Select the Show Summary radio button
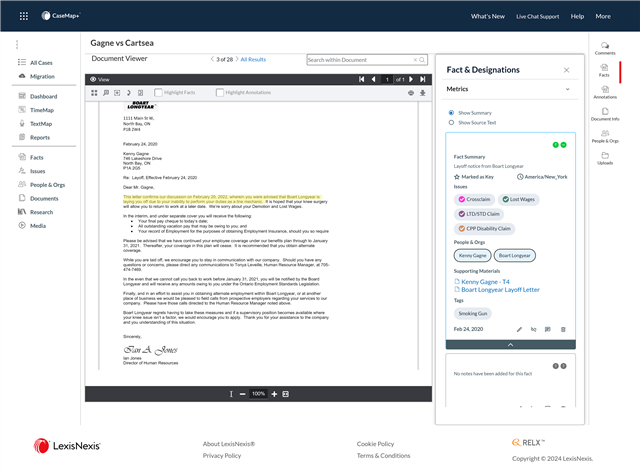 click(x=451, y=113)
